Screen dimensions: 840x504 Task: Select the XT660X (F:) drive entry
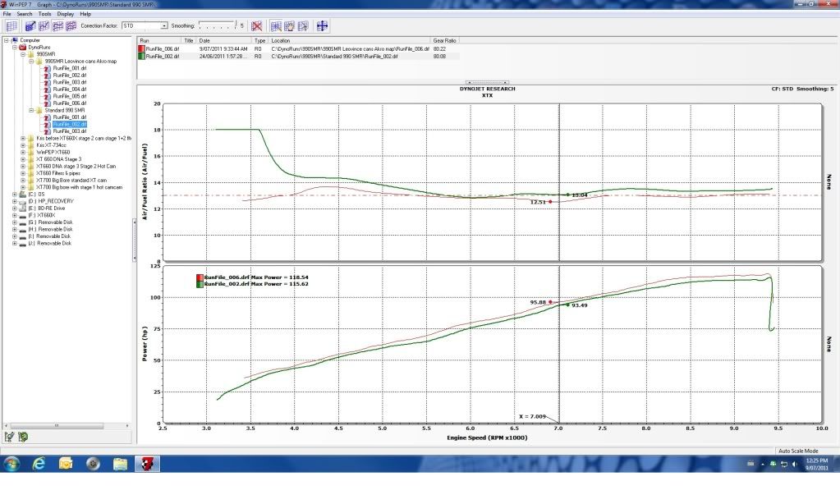point(42,215)
